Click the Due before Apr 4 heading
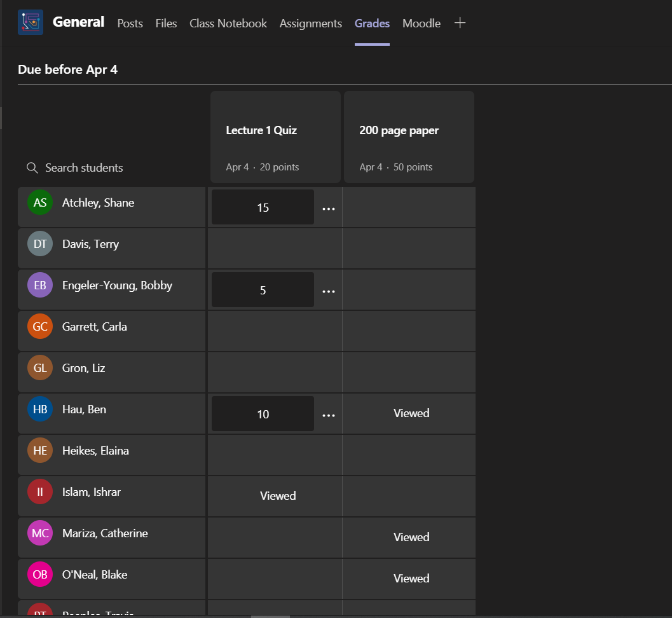Viewport: 672px width, 618px height. (68, 69)
